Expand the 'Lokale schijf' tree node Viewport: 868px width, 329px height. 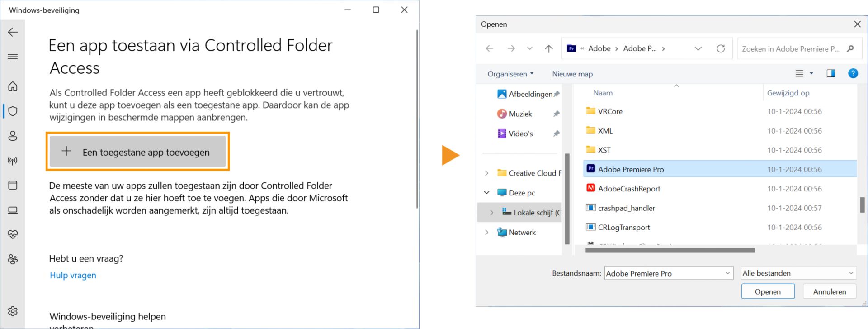[491, 212]
